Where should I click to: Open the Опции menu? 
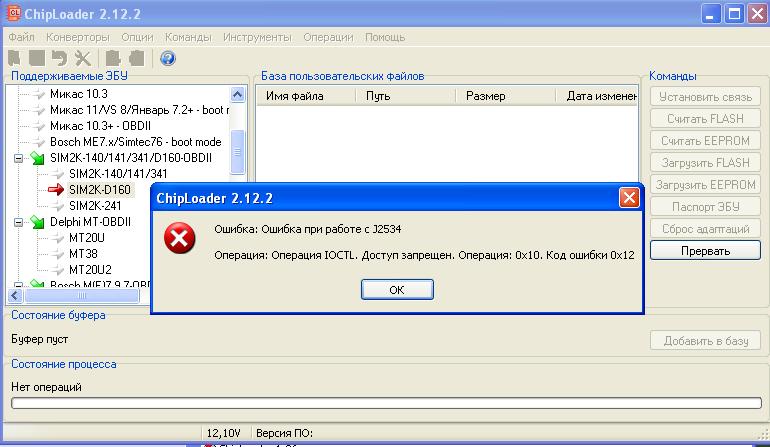tap(138, 37)
